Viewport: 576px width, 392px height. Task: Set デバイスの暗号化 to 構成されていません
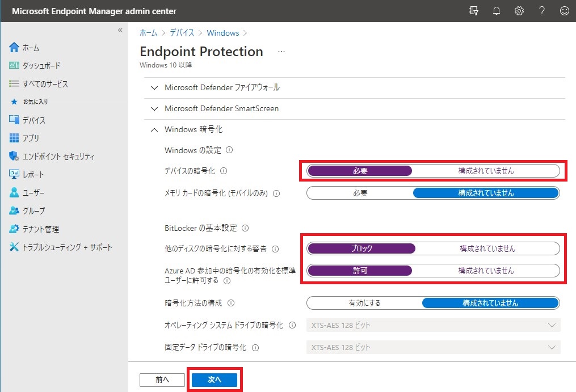486,171
